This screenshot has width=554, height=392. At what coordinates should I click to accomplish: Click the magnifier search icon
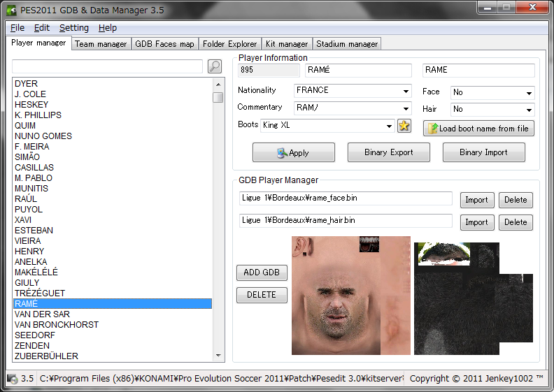pyautogui.click(x=215, y=66)
